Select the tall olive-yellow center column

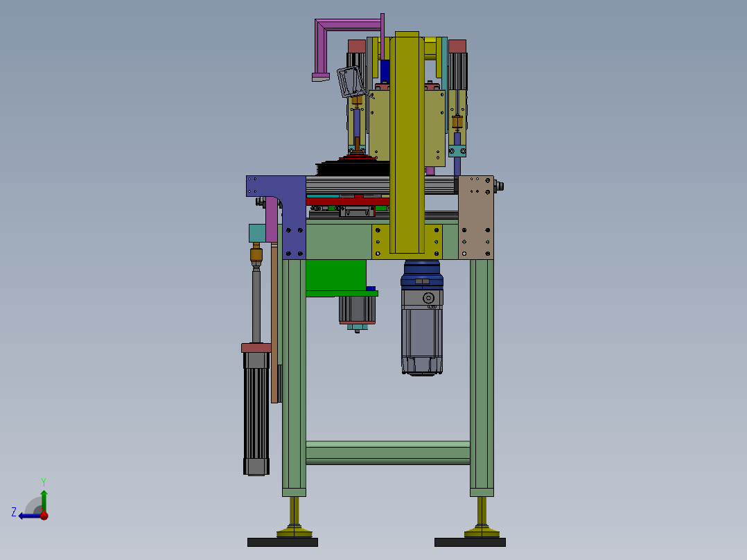407,143
